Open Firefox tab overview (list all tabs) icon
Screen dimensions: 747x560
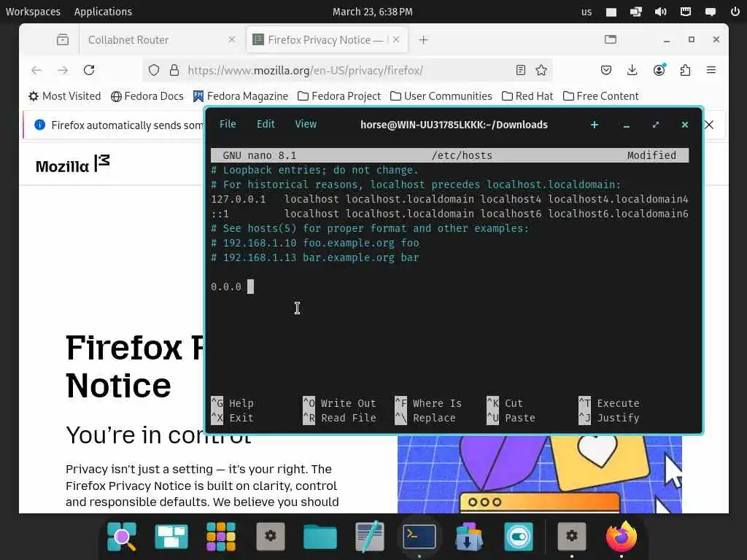click(x=63, y=39)
